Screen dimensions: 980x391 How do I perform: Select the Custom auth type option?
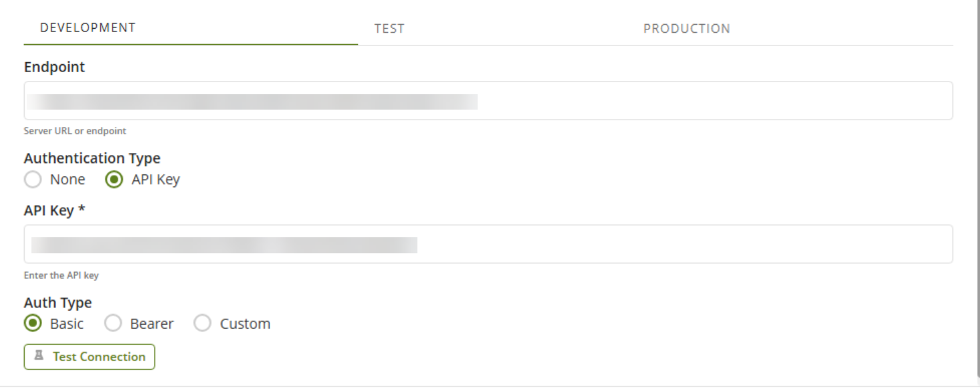pyautogui.click(x=202, y=323)
